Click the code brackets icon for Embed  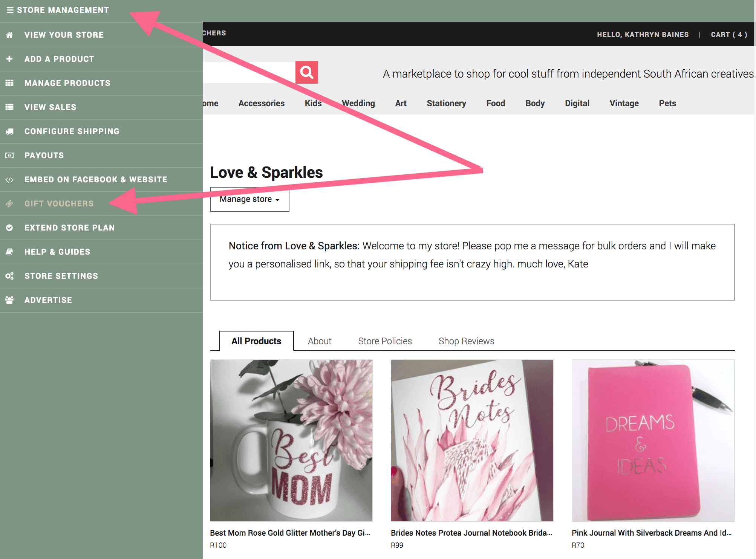pos(10,180)
